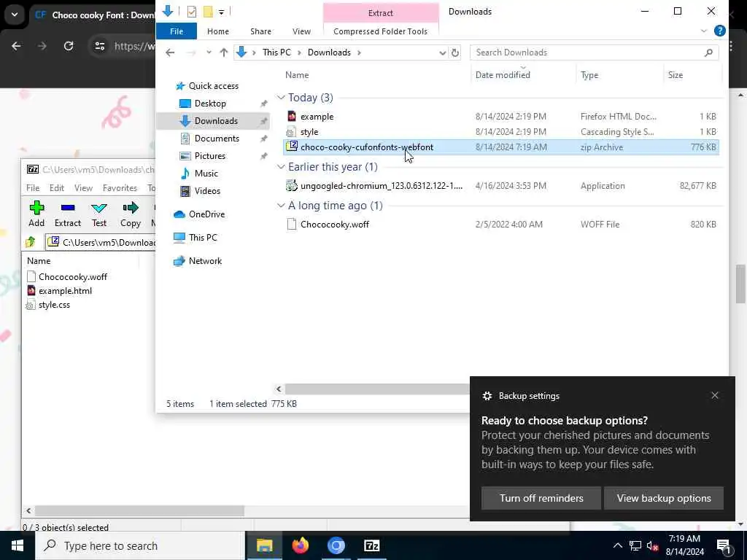
Task: Close the Backup settings notification
Action: [715, 395]
